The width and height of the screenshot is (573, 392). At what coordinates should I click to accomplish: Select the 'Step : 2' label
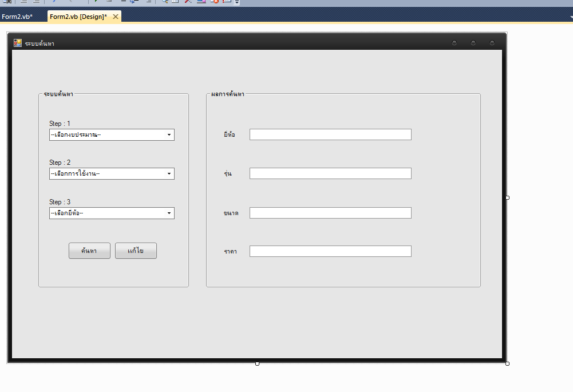click(60, 162)
